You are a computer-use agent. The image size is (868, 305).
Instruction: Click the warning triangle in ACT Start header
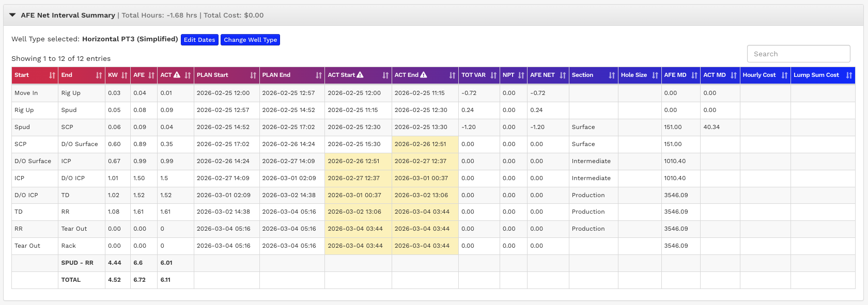[360, 75]
